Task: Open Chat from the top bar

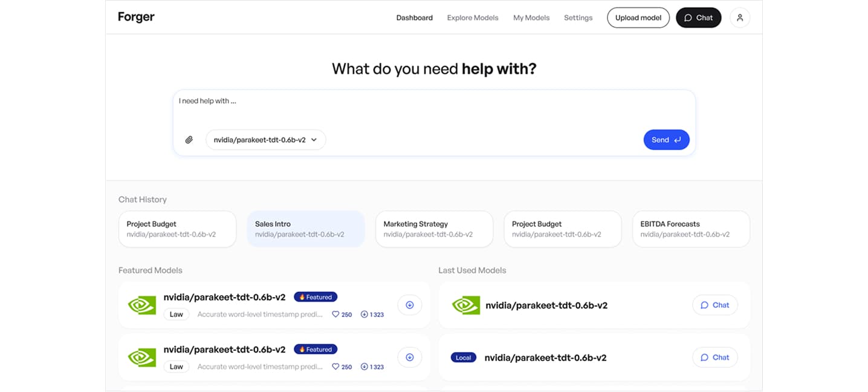Action: click(x=698, y=18)
